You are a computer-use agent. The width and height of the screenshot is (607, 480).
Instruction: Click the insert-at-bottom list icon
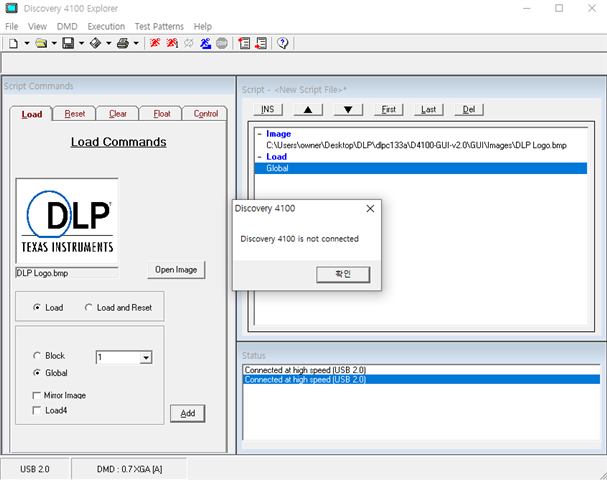point(261,43)
